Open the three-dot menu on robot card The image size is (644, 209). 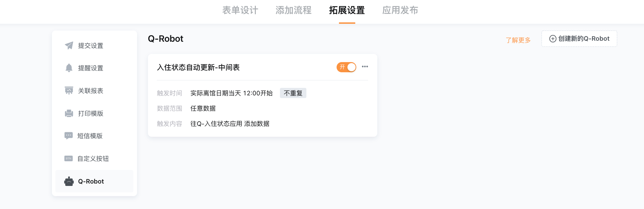click(x=365, y=66)
